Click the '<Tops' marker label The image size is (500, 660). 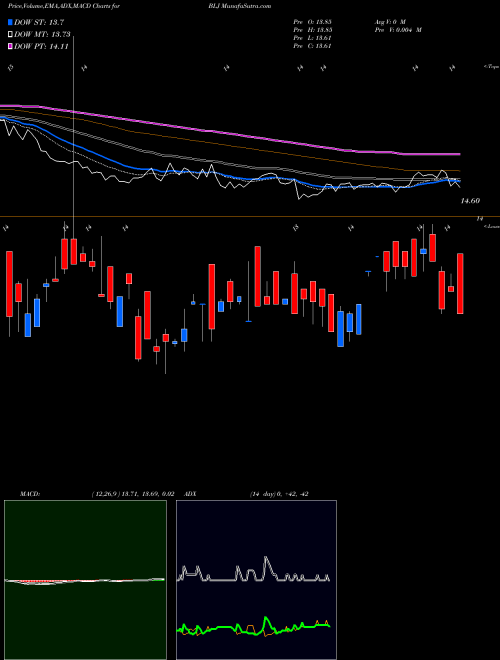pos(491,67)
